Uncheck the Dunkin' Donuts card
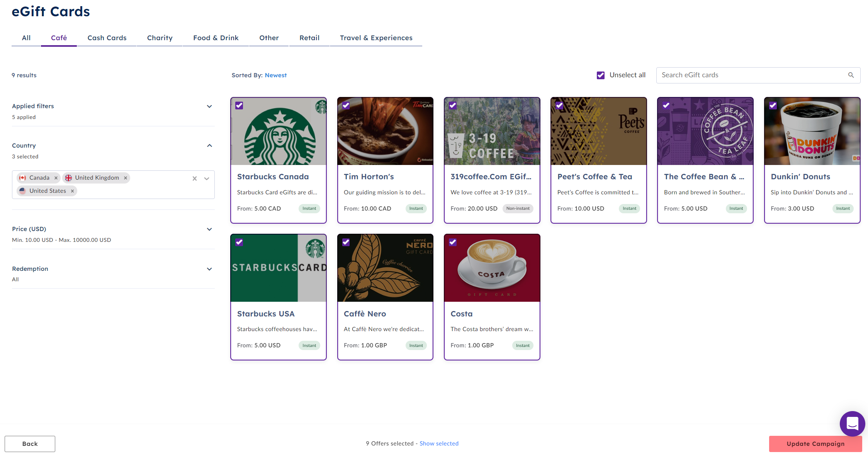The width and height of the screenshot is (868, 459). click(x=773, y=105)
